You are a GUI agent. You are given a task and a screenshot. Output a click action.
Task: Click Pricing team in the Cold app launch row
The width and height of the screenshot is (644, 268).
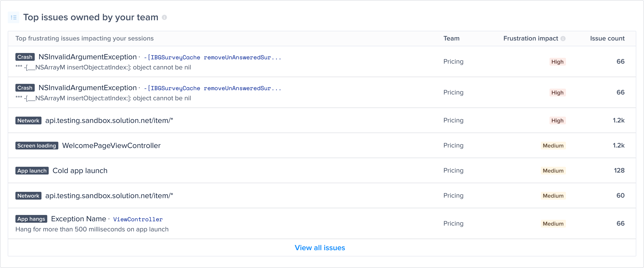coord(453,170)
